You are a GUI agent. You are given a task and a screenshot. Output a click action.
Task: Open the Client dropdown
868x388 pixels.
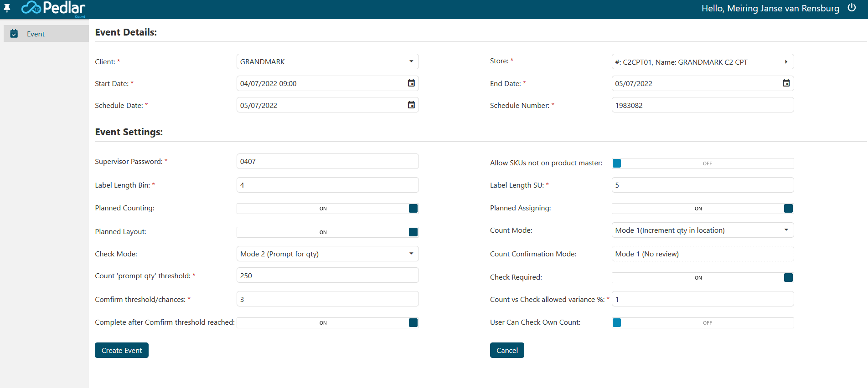[x=411, y=61]
